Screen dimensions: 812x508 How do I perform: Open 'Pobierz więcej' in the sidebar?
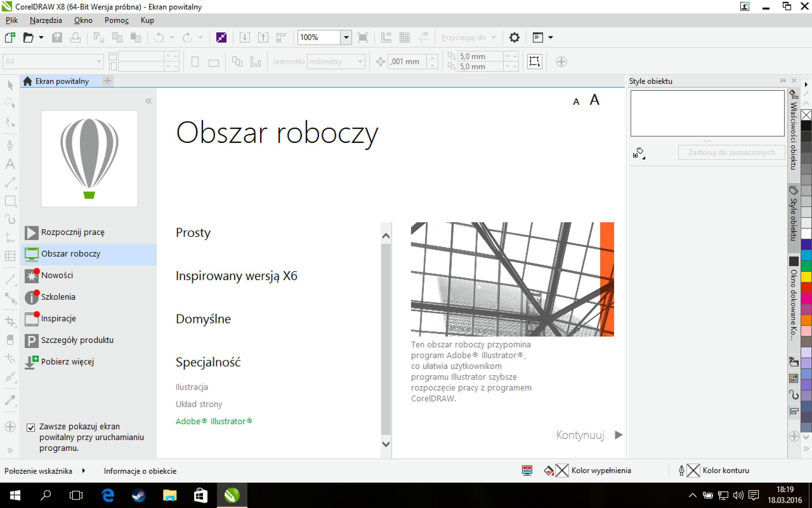point(67,361)
